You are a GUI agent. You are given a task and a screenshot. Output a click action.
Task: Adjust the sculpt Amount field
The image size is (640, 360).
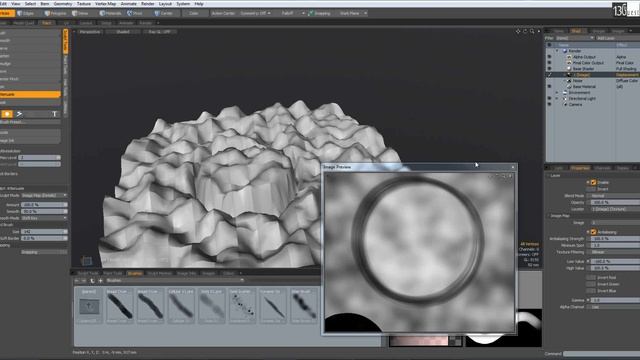[44, 205]
